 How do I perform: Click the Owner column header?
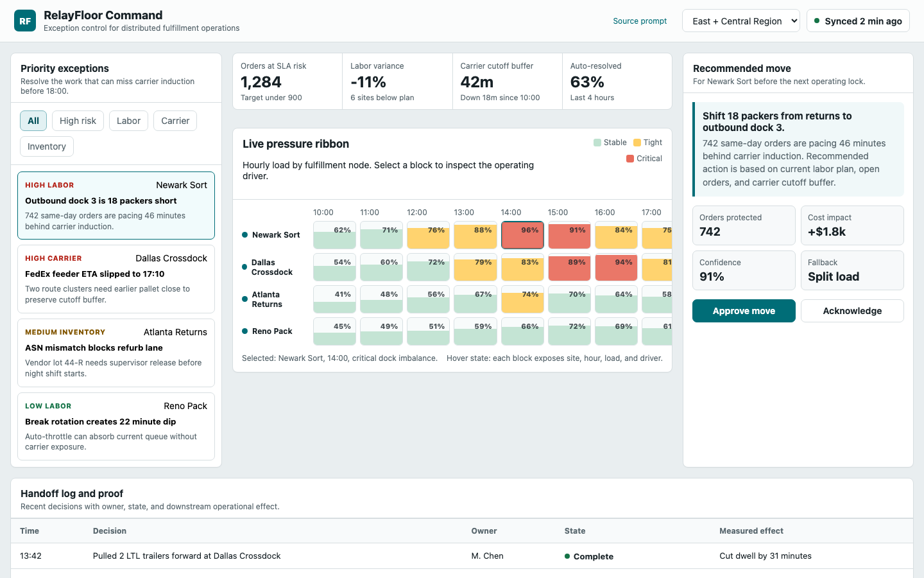coord(484,531)
